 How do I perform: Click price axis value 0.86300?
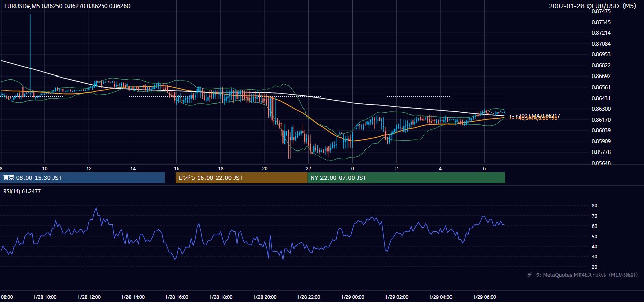pos(601,109)
